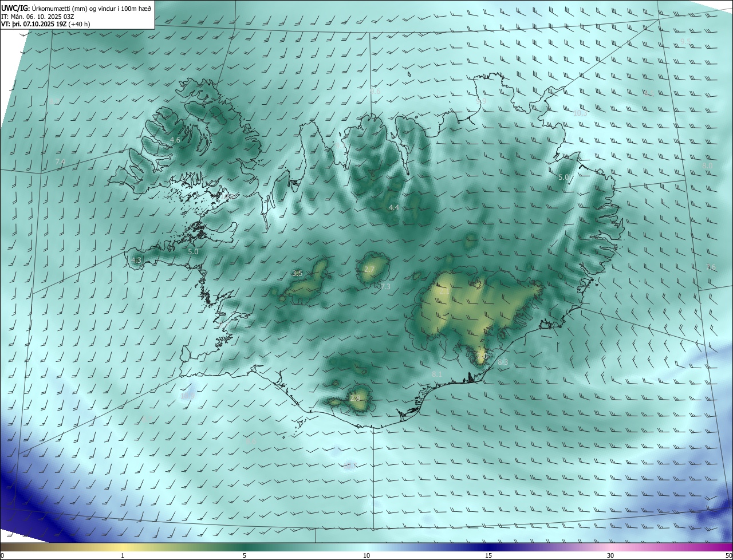Click the 5.0 value on Snæfellsnes peninsula
Screen dimensions: 733x560
coord(193,251)
